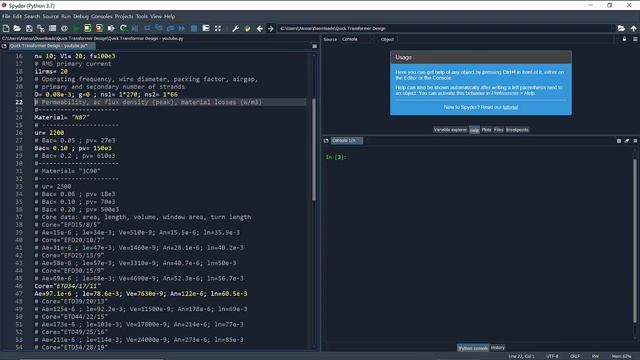Browse for a working directory

click(x=621, y=28)
